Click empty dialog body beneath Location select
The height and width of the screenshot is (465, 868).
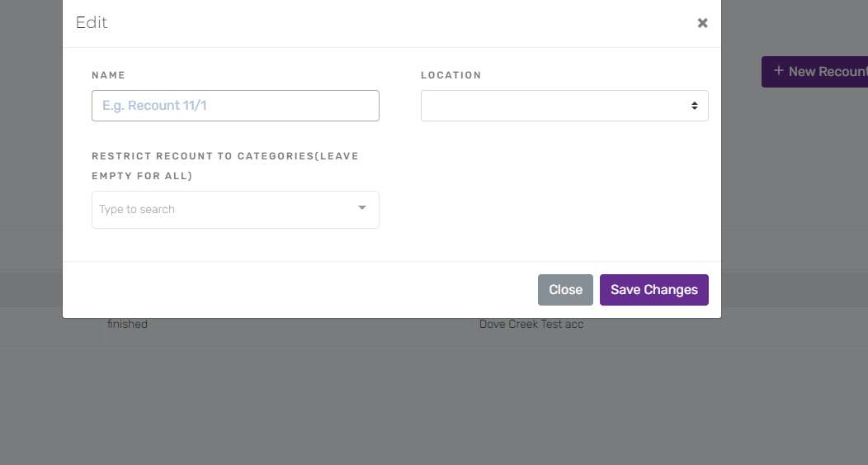tap(564, 188)
